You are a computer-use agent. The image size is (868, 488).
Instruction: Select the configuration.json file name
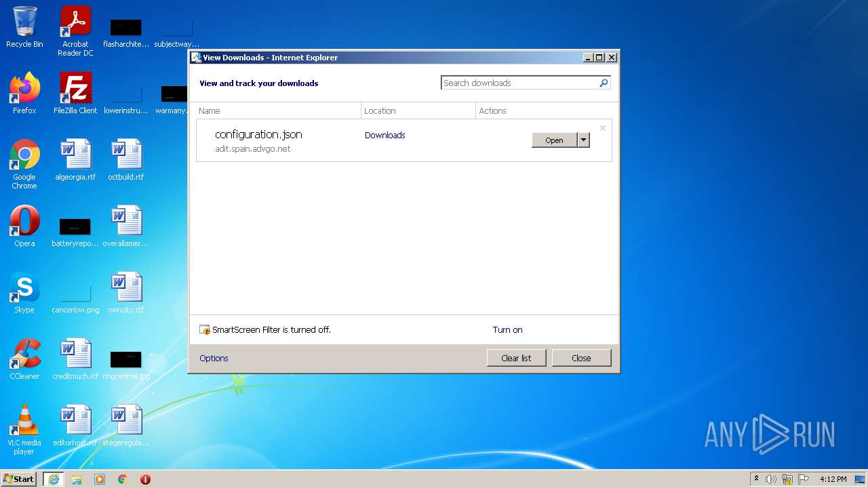[258, 134]
